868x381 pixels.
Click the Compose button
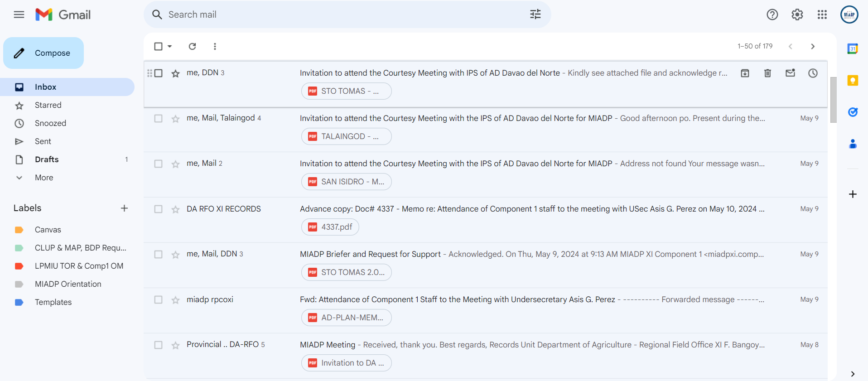(x=43, y=53)
